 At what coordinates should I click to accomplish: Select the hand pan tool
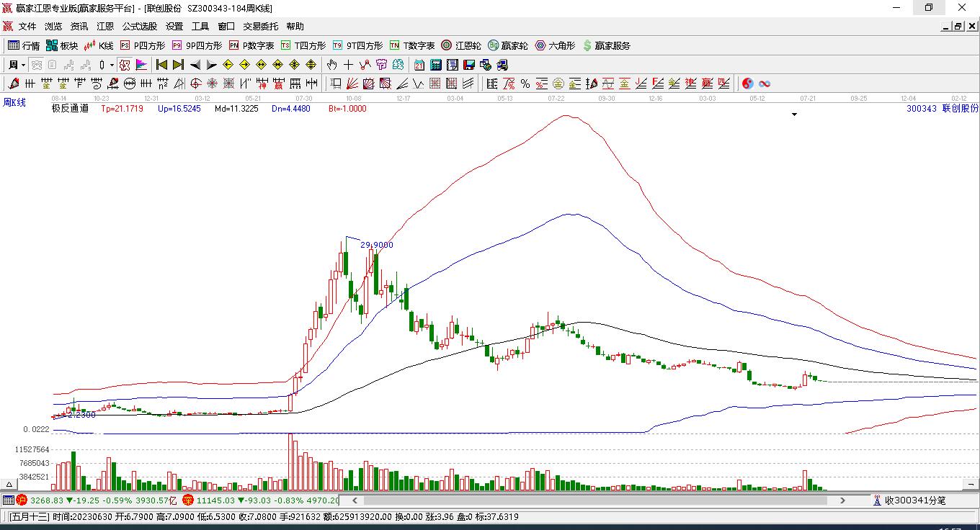332,65
